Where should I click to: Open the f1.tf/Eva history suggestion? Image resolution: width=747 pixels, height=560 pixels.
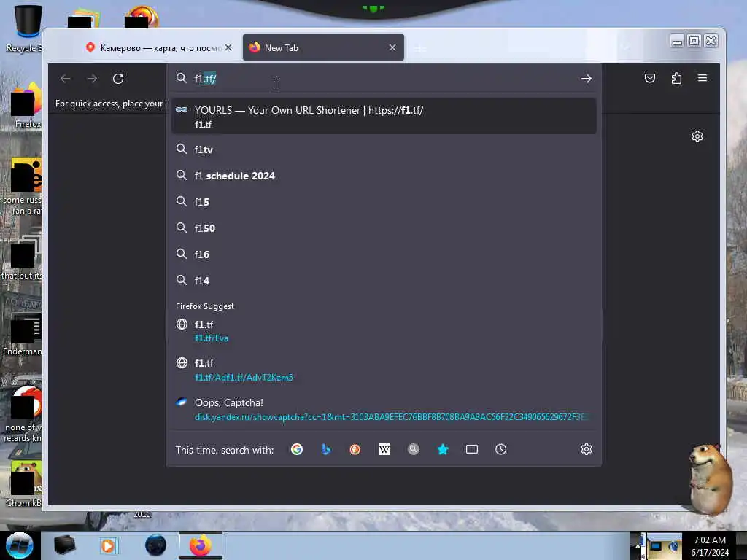tap(384, 331)
